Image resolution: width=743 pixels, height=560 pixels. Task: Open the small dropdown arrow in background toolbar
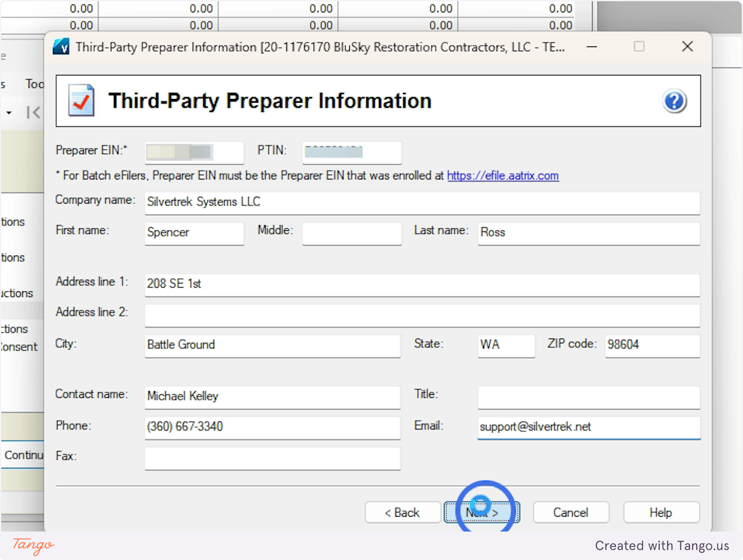pos(9,113)
